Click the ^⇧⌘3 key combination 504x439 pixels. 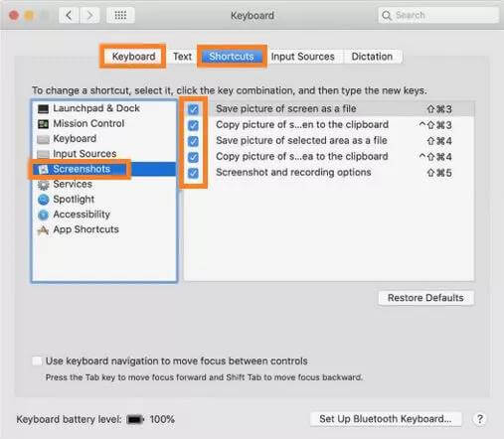[x=435, y=125]
